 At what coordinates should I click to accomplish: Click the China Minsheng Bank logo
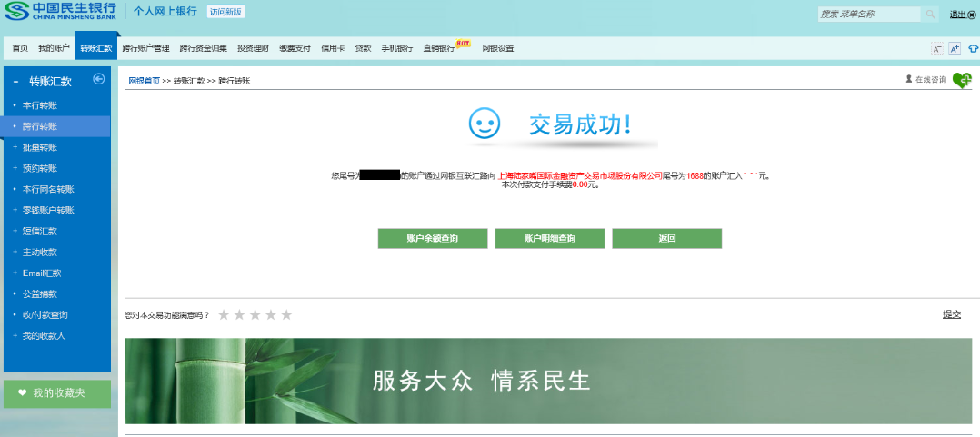point(60,11)
